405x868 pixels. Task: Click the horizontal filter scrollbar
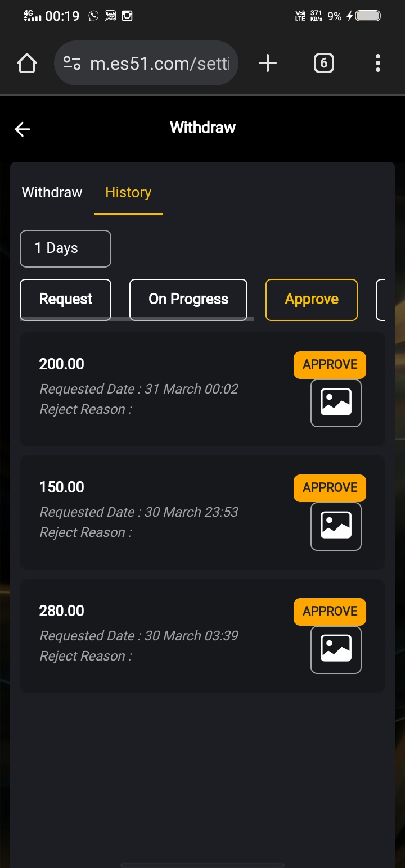click(137, 319)
